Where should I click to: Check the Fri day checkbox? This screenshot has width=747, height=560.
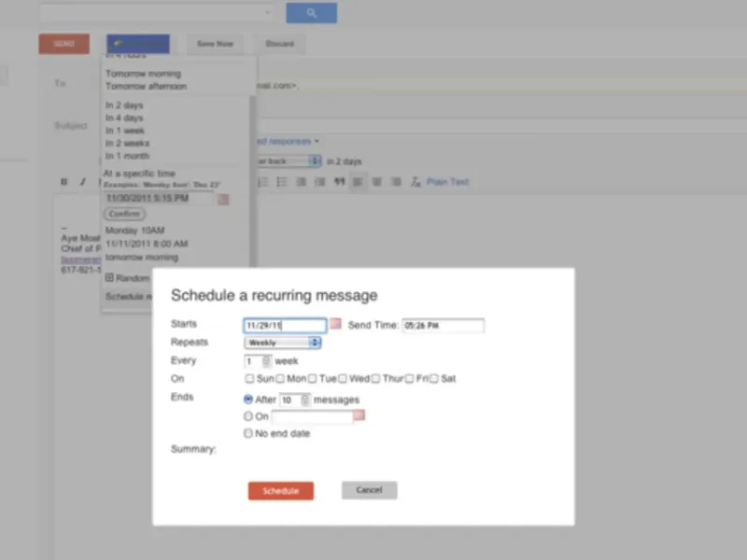coord(409,379)
